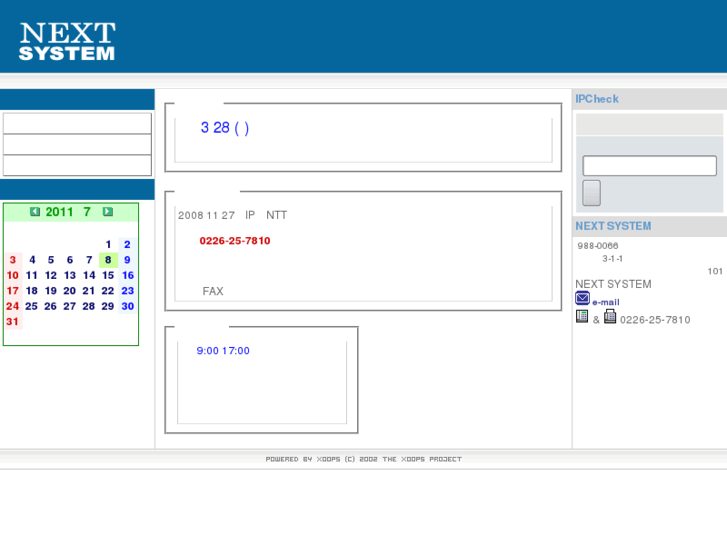The height and width of the screenshot is (545, 727).
Task: Select calendar day 2
Action: tap(127, 244)
